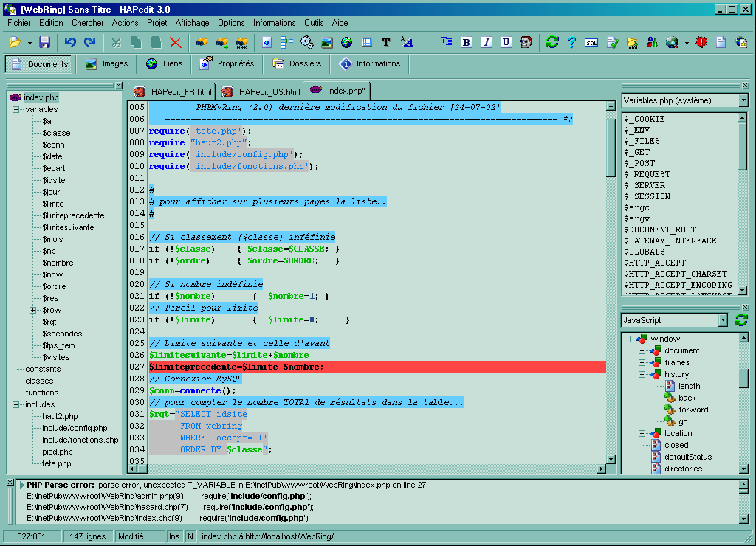Expand the document node in JavaScript tree

pyautogui.click(x=642, y=350)
